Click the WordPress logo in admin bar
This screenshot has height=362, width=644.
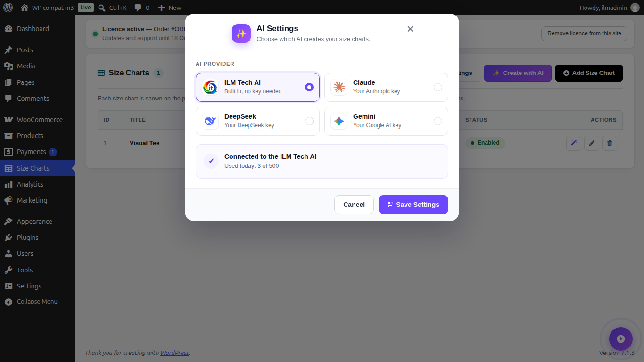pyautogui.click(x=8, y=8)
